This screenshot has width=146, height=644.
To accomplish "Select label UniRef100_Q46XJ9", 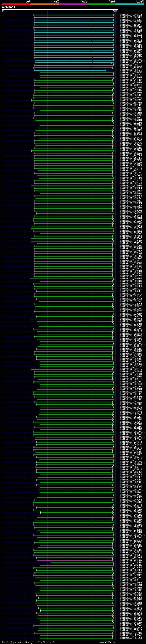I will coord(131,138).
